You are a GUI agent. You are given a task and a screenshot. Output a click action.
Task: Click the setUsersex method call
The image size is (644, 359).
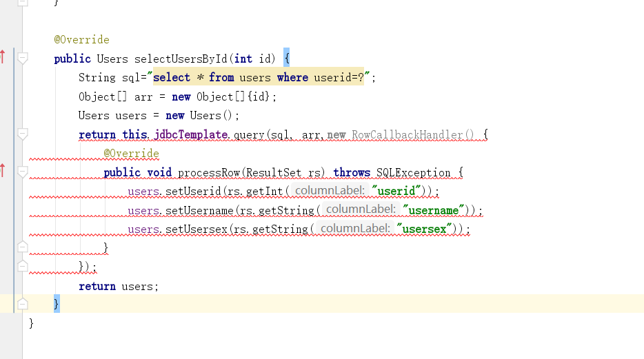197,229
